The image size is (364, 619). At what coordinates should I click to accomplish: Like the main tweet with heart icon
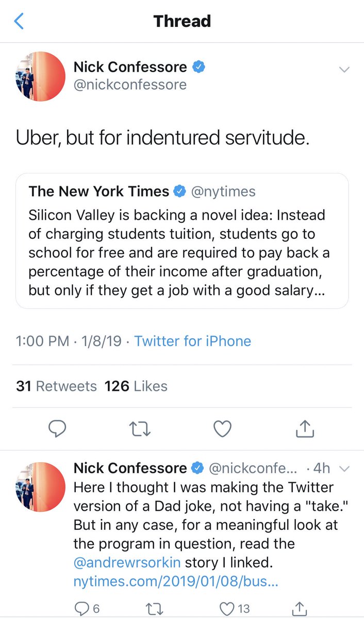pos(222,429)
